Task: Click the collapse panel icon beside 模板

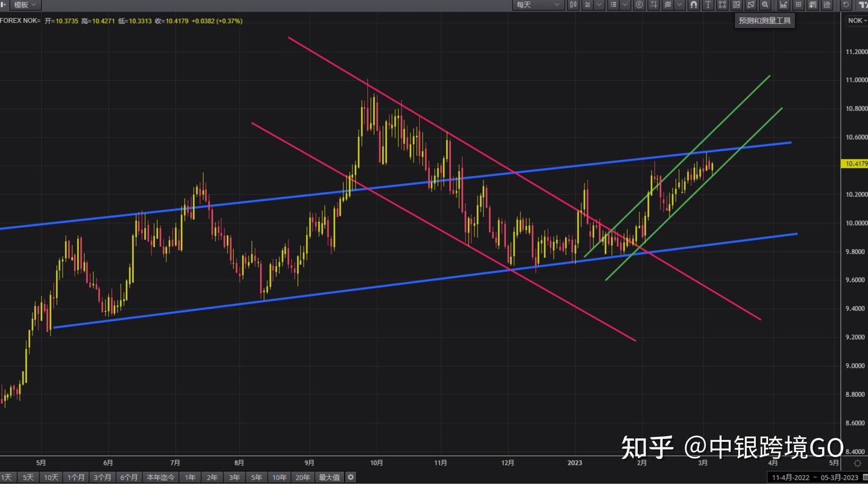Action: [x=4, y=5]
